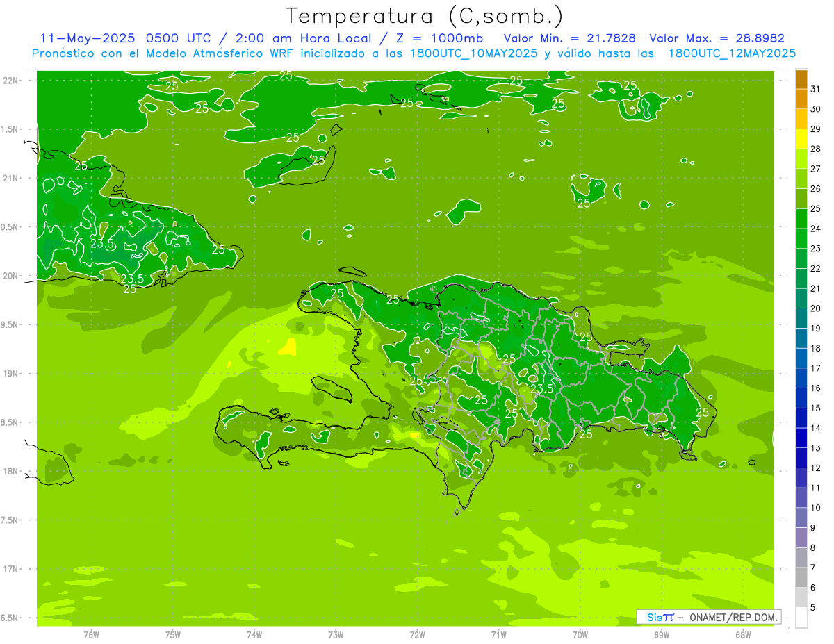Screen dimensions: 834x644
Task: Click the "18N" latitude axis label
Action: coord(10,471)
